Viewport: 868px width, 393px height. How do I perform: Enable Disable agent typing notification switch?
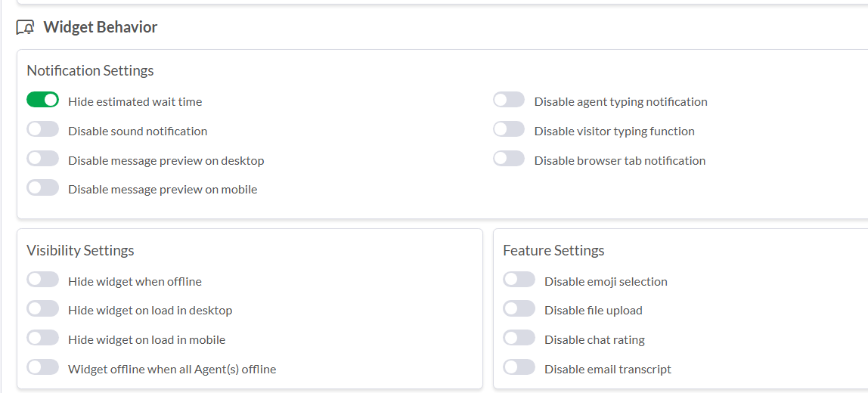[x=509, y=101]
